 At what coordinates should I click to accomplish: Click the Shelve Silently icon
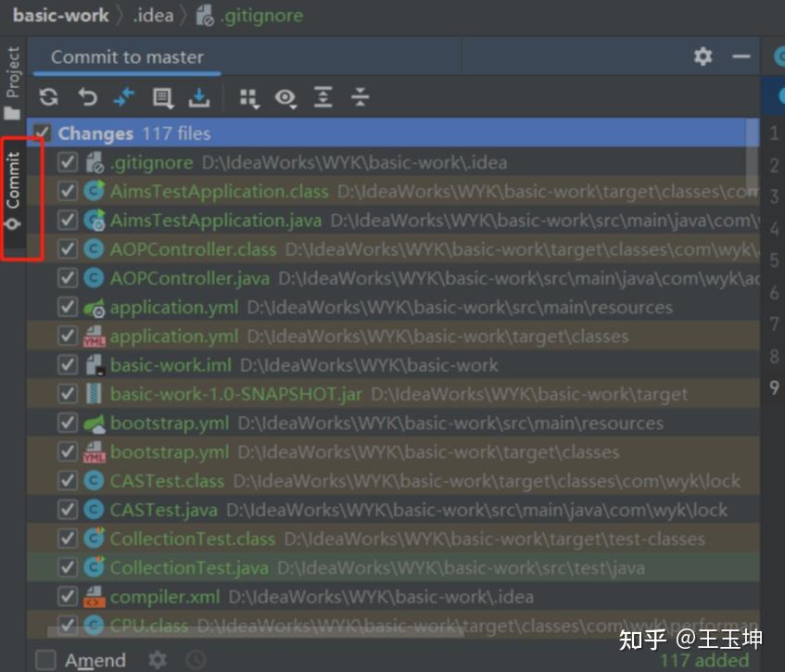pyautogui.click(x=199, y=97)
